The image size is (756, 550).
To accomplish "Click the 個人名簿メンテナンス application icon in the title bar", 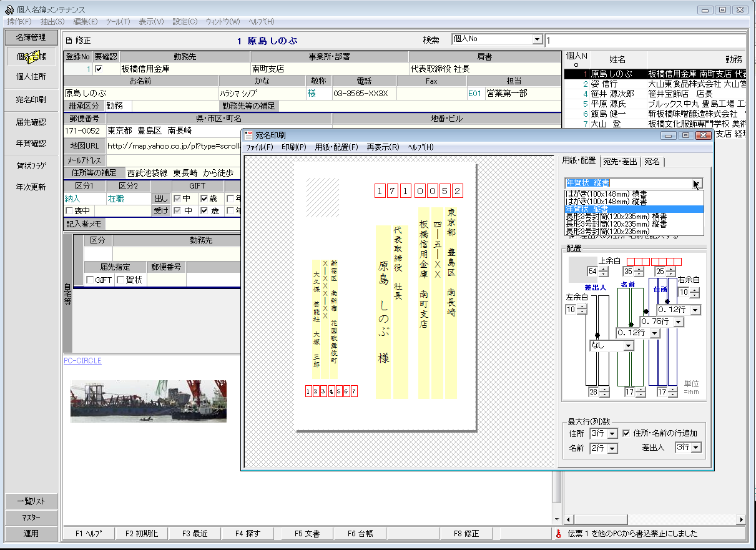I will 9,10.
